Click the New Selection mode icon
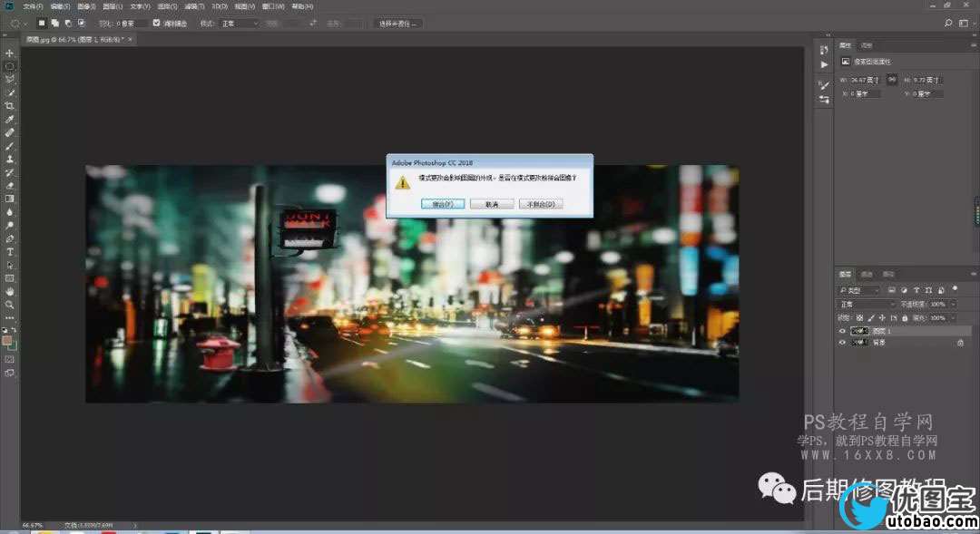The width and height of the screenshot is (980, 534). (42, 23)
